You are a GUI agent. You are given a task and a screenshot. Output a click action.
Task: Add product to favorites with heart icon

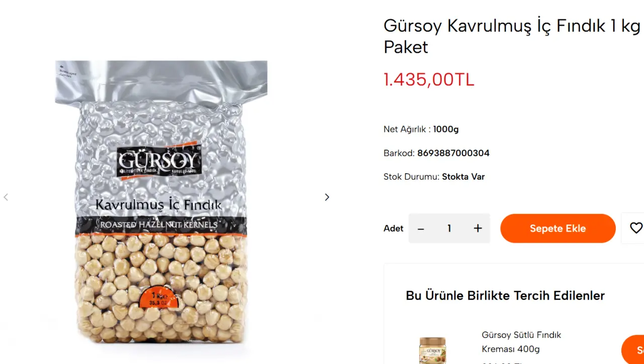tap(634, 228)
